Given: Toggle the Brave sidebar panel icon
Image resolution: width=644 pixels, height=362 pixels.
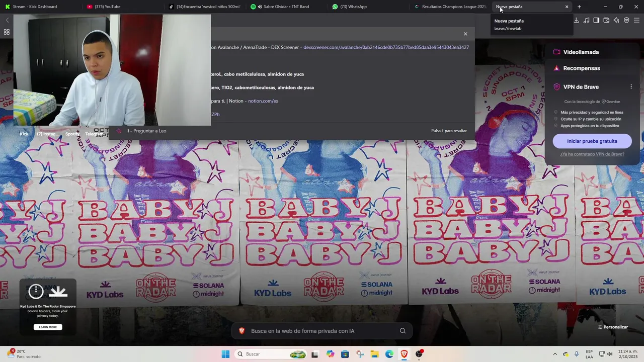Looking at the screenshot, I should [596, 20].
